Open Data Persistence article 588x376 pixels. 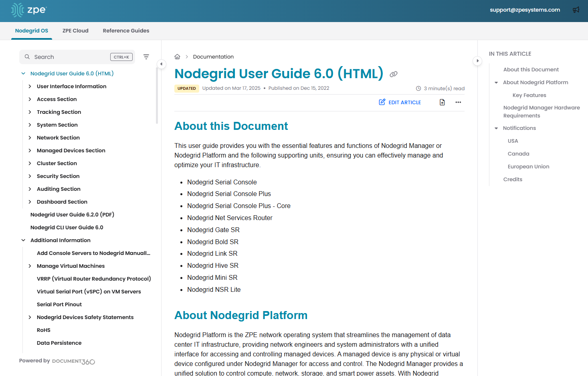59,343
